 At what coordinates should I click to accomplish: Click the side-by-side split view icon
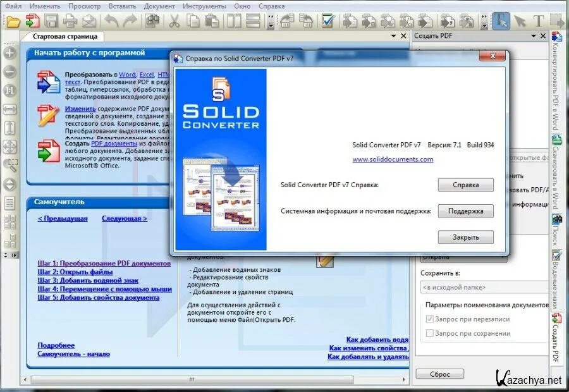pyautogui.click(x=234, y=21)
